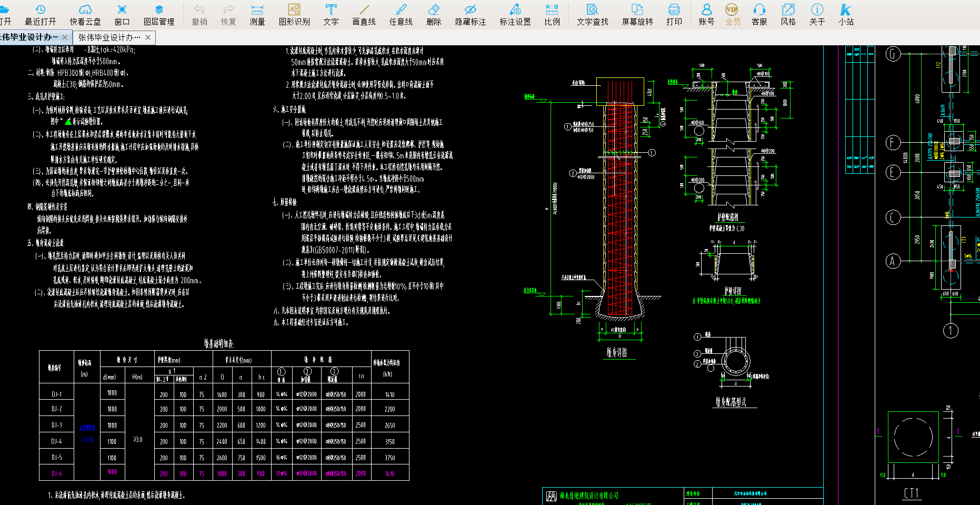Open 文字查找 text search

tap(593, 15)
